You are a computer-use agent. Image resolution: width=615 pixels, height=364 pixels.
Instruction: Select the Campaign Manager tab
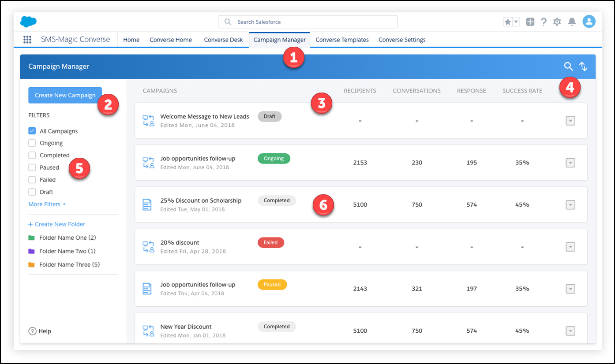click(x=280, y=40)
